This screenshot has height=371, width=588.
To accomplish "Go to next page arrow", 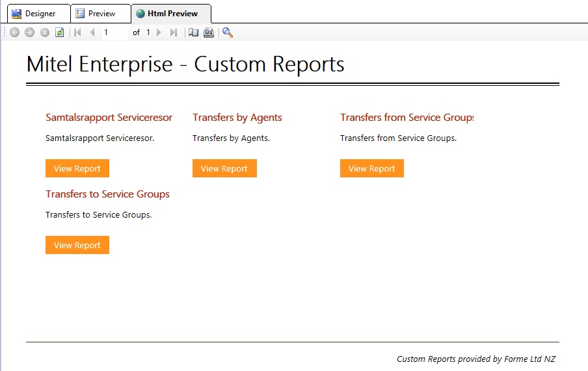I will point(159,32).
